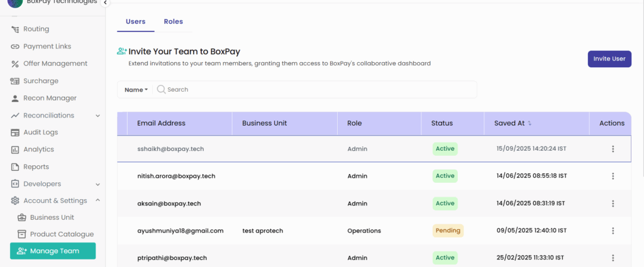The image size is (644, 267).
Task: Expand the Developers submenu
Action: pos(97,184)
